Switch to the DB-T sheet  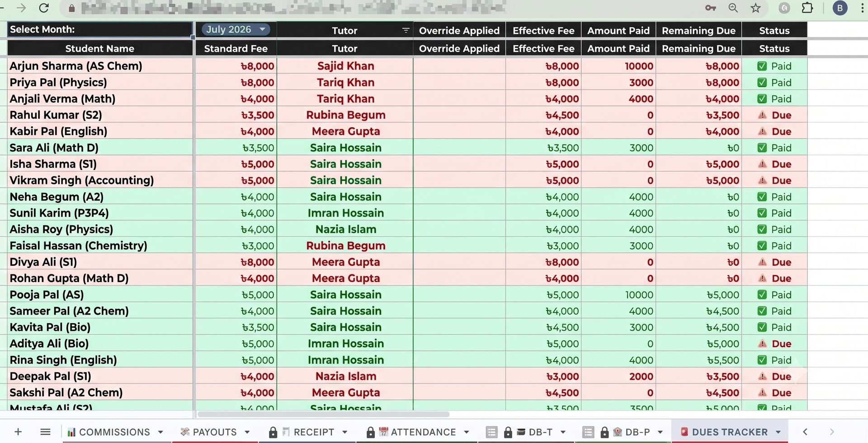[x=541, y=432]
